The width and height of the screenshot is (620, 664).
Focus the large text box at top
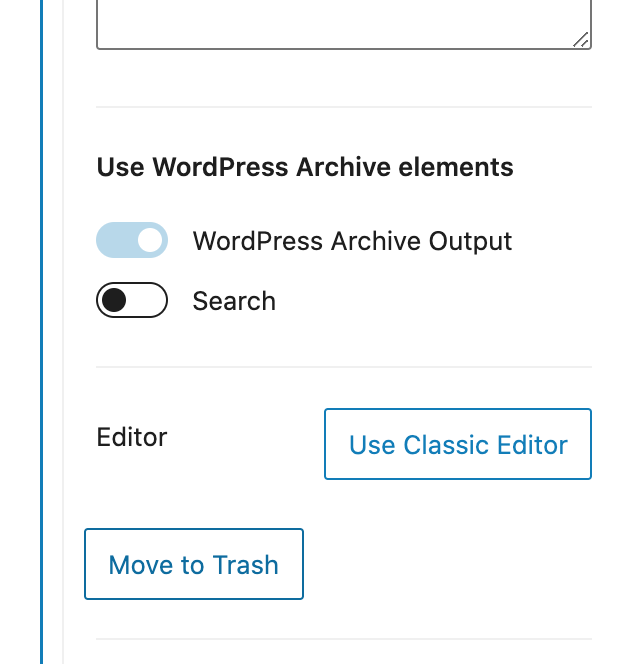click(344, 23)
